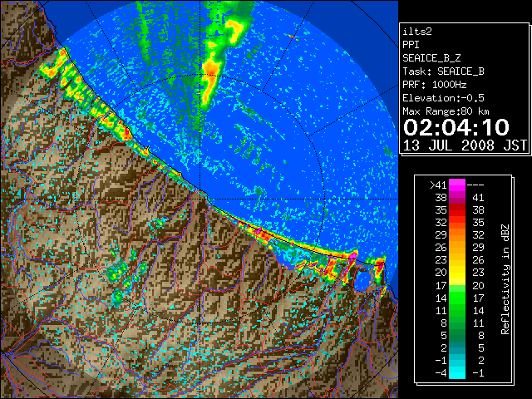Click the radar center at range ring crosshair
The width and height of the screenshot is (532, 399).
point(200,199)
